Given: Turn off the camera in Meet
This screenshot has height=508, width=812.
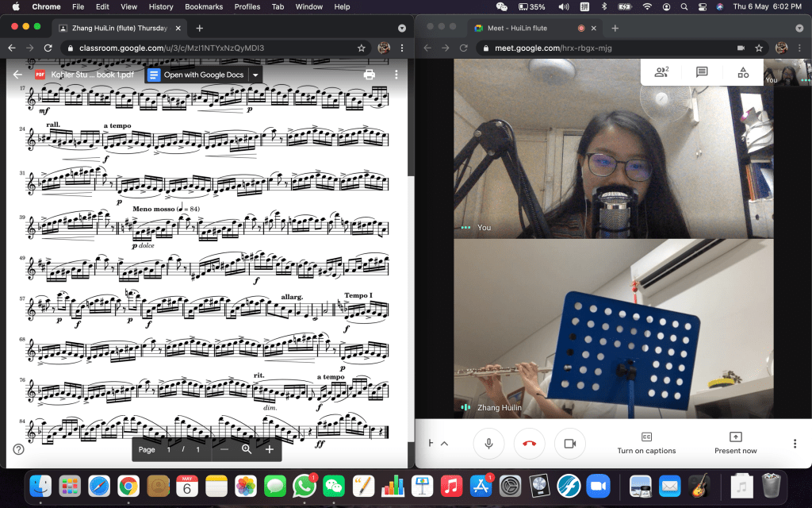Looking at the screenshot, I should [x=569, y=444].
